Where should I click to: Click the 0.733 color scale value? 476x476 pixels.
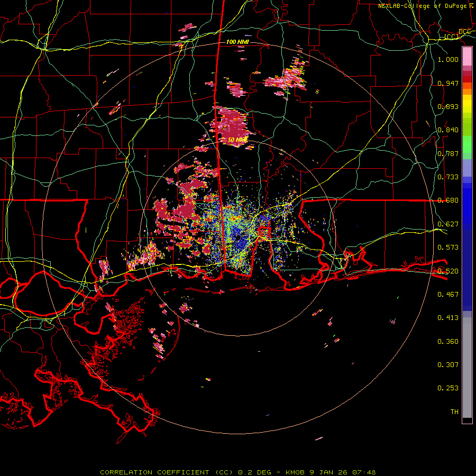[448, 177]
